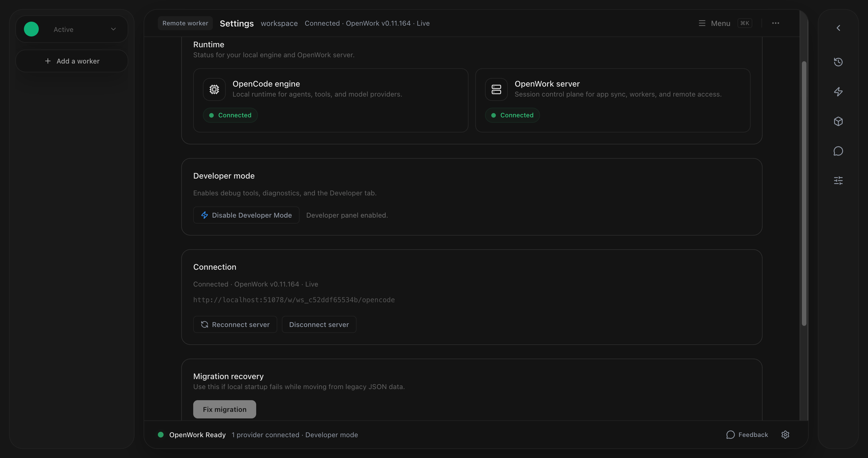868x458 pixels.
Task: Collapse the right sidebar with the chevron arrow
Action: click(x=838, y=28)
